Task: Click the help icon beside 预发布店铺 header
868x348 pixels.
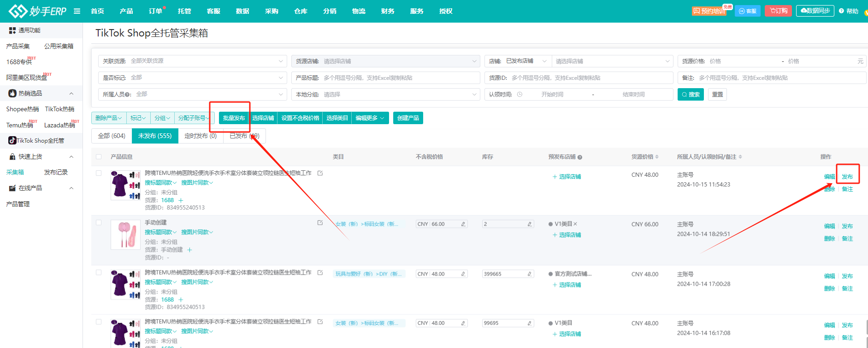Action: pos(580,157)
